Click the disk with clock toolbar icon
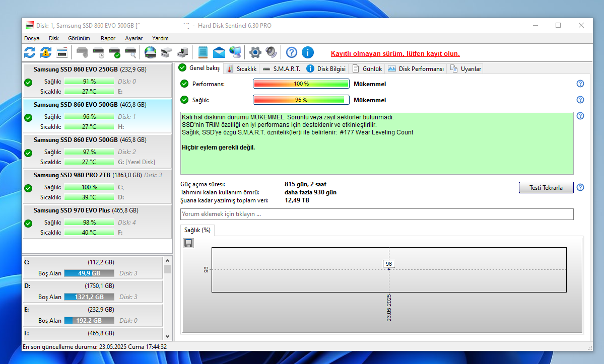604x364 pixels. pyautogui.click(x=98, y=52)
